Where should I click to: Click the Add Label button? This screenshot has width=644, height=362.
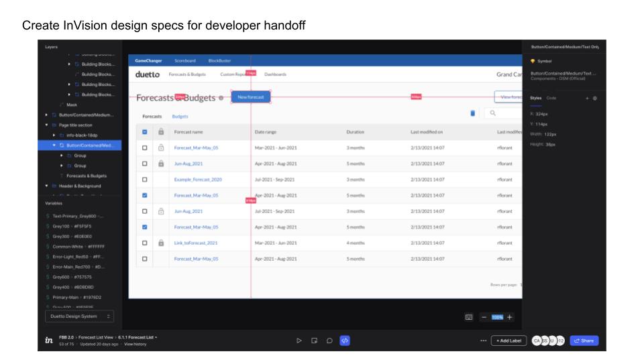click(509, 341)
